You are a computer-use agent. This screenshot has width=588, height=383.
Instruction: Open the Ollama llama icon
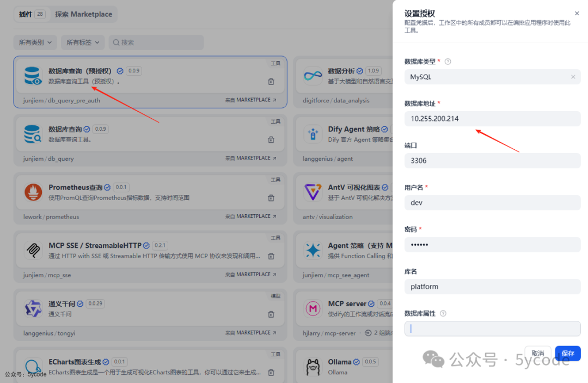click(x=313, y=367)
